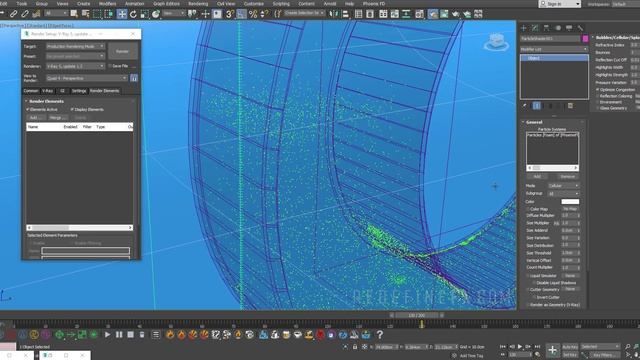Open the Align tool
The width and height of the screenshot is (640, 360).
345,14
